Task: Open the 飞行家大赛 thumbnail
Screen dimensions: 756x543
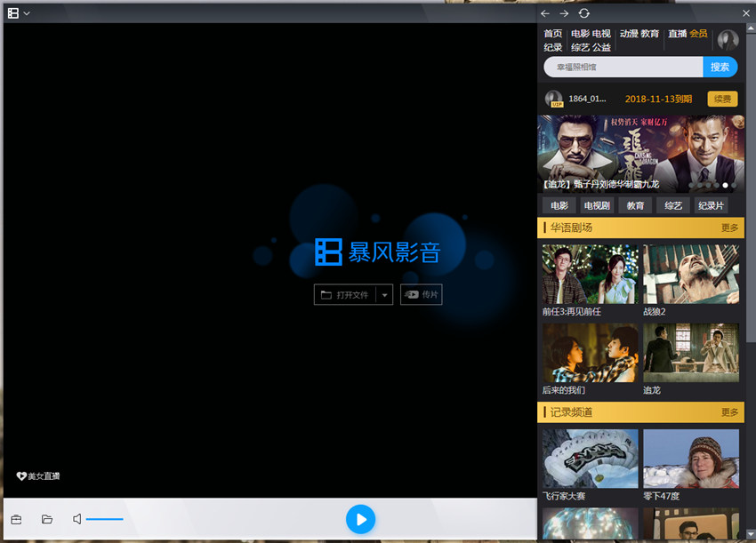Action: coord(591,459)
